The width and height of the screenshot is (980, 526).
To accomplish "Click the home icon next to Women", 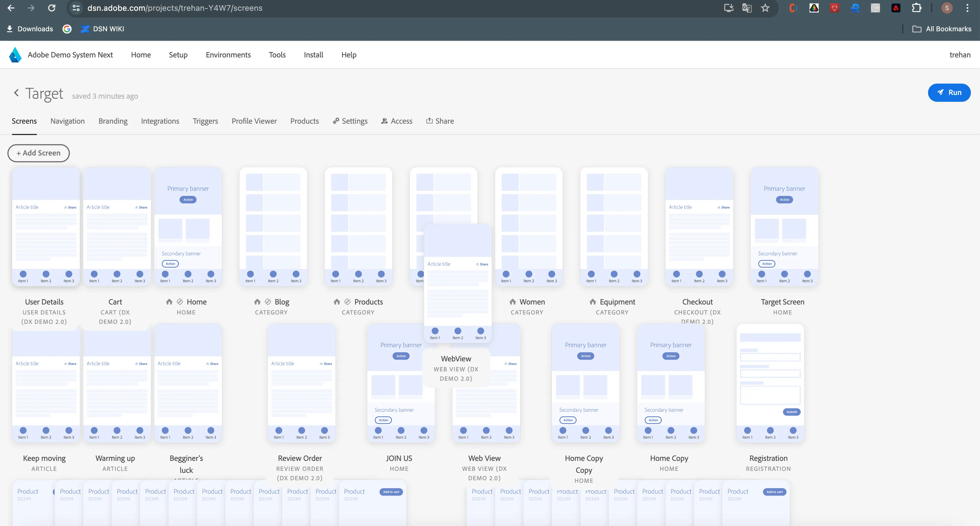I will pos(513,302).
